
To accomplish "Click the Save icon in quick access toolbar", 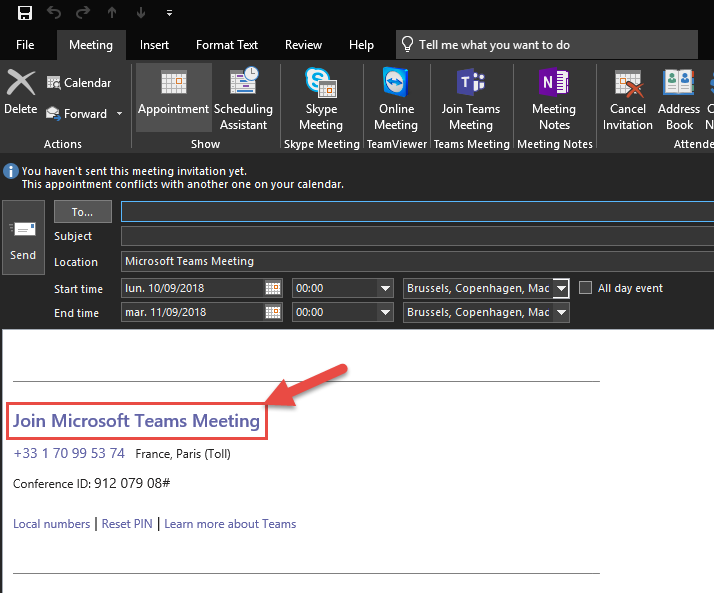I will pos(25,13).
